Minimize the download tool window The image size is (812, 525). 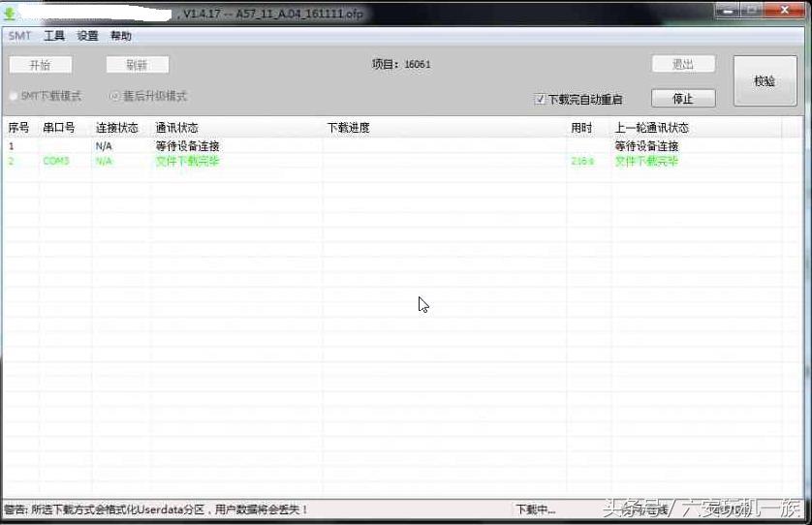point(727,11)
